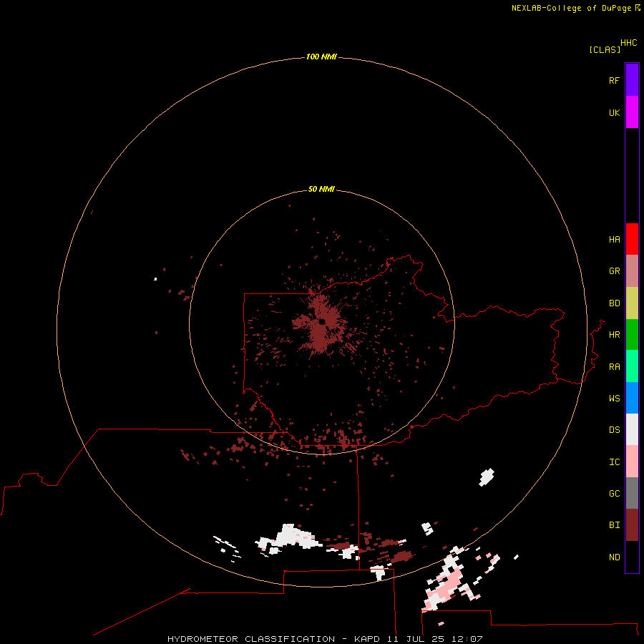Click the UK magenta color swatch
Image resolution: width=644 pixels, height=644 pixels.
[632, 112]
